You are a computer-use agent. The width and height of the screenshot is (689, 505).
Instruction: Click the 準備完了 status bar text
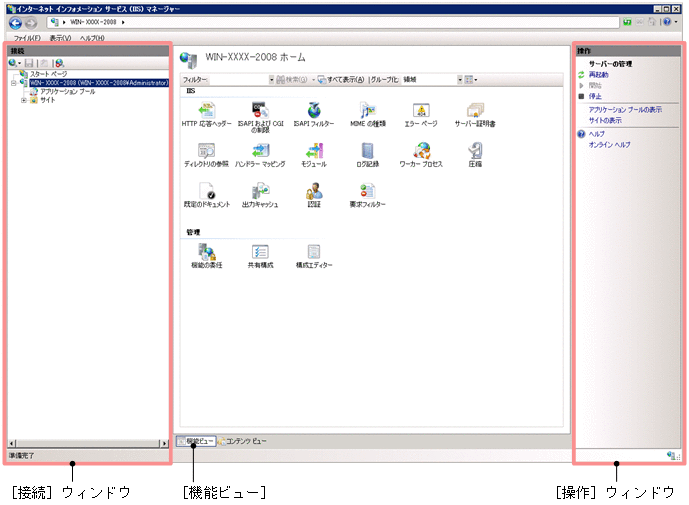[22, 456]
